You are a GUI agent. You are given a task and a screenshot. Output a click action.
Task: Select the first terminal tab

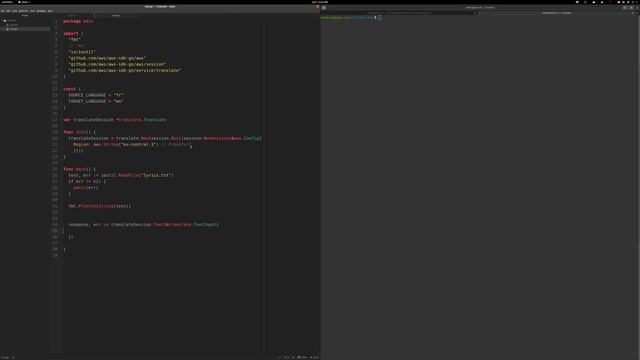tap(399, 13)
